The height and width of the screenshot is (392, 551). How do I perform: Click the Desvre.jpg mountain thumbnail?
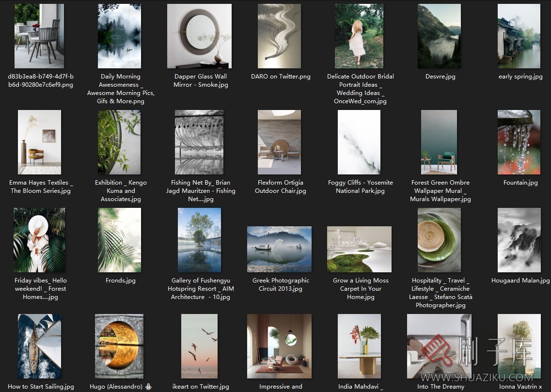tap(439, 36)
